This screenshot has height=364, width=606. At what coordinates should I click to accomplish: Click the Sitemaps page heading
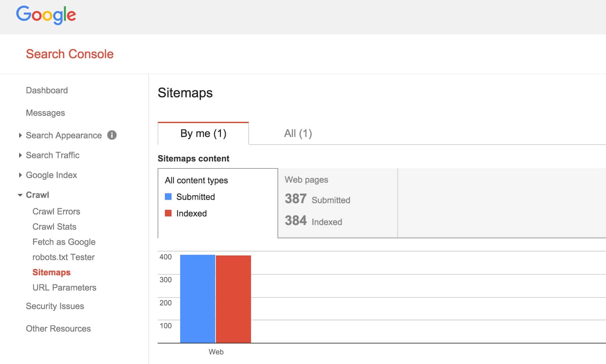185,93
